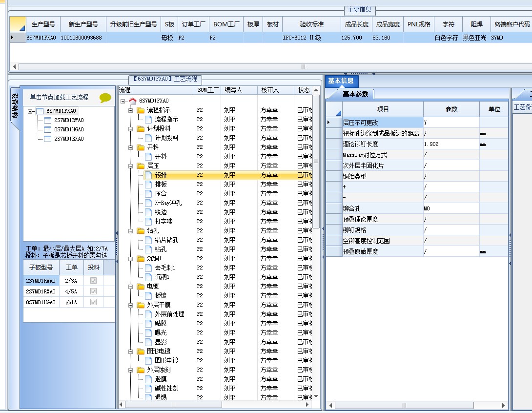
Task: Click the document icon next to 预排
Action: coord(148,175)
